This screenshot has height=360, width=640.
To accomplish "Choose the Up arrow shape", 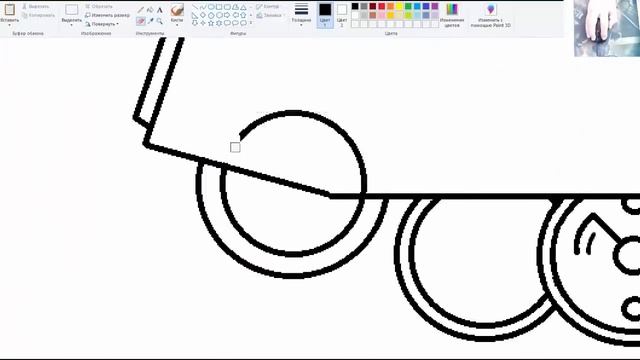I will tap(243, 15).
